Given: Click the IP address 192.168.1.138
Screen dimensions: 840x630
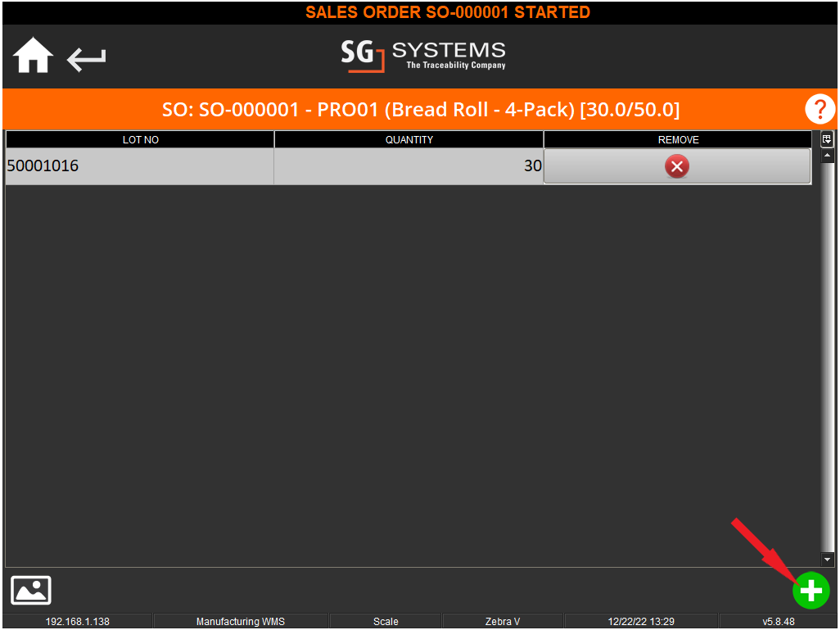Looking at the screenshot, I should click(78, 622).
